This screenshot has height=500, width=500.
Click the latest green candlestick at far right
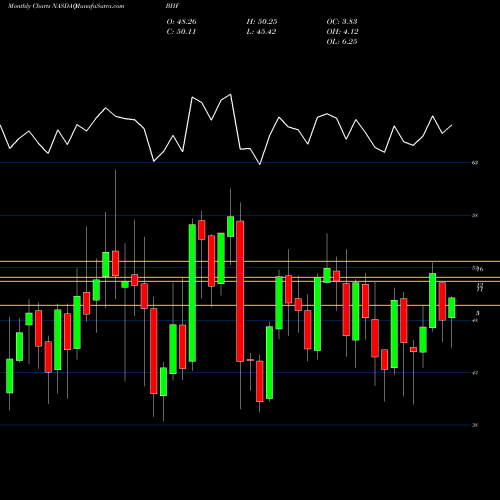452,308
